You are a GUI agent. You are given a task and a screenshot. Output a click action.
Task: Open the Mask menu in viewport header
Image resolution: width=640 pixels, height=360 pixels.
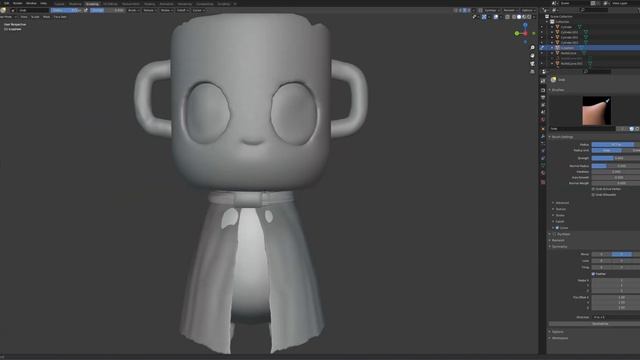click(x=47, y=17)
